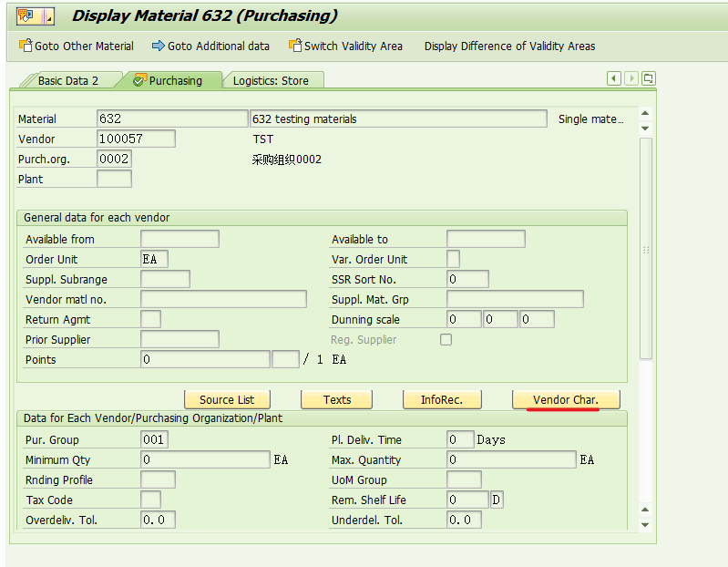Click the Available to field
The image size is (728, 567).
pos(486,239)
